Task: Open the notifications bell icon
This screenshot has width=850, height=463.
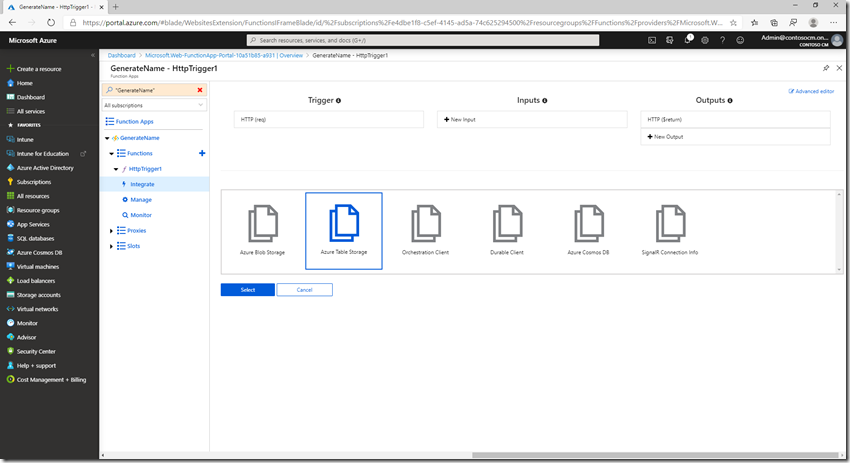Action: tap(688, 40)
